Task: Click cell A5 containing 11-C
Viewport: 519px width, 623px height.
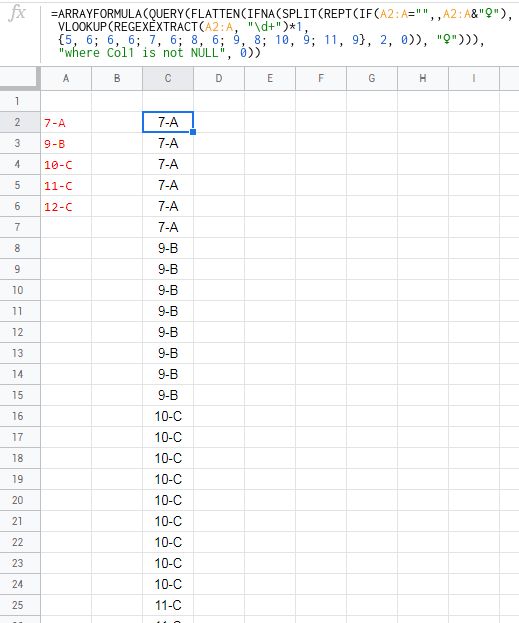Action: point(66,186)
